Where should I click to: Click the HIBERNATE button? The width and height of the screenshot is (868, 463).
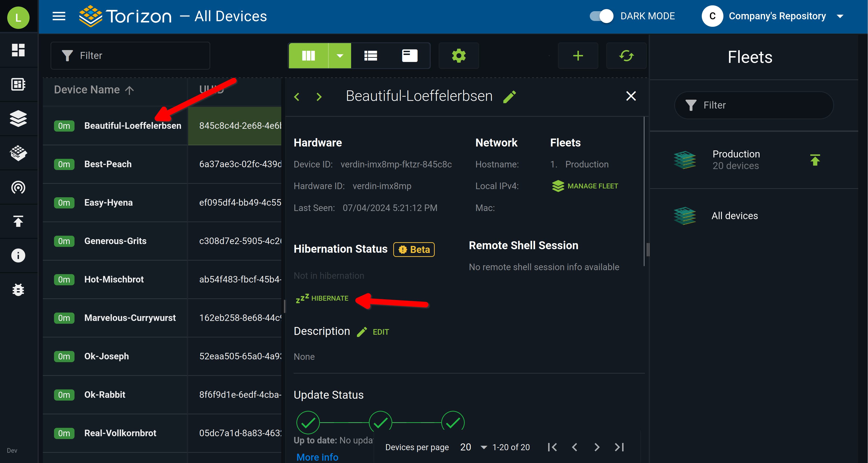(x=322, y=298)
